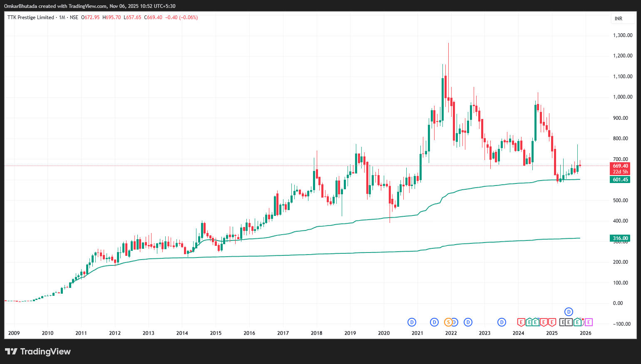The width and height of the screenshot is (641, 364).
Task: Open the dividend marker in mid-2021
Action: 434,322
